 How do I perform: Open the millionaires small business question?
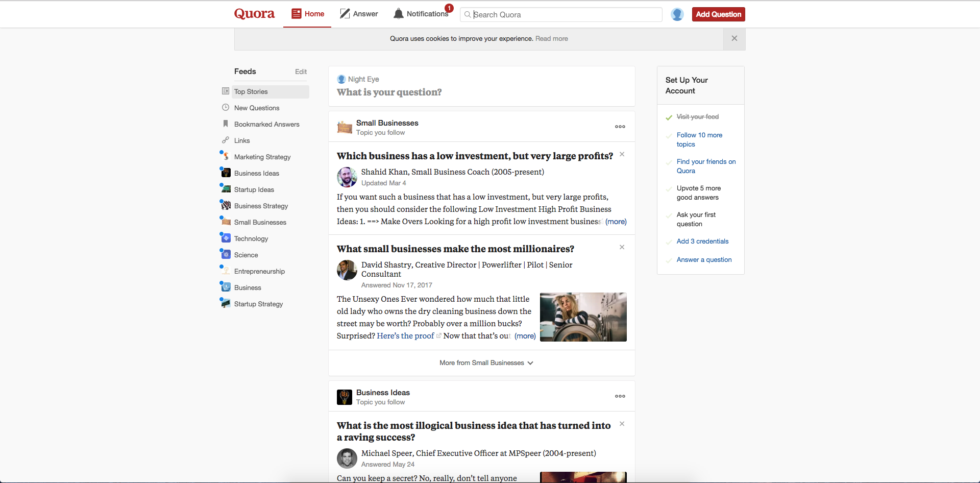(x=455, y=249)
